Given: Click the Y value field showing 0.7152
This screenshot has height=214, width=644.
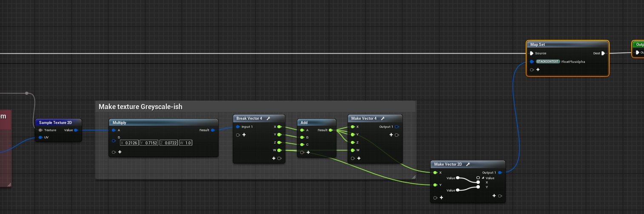Looking at the screenshot, I should coord(151,143).
